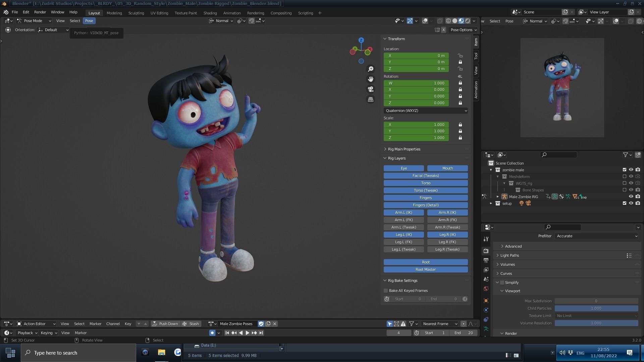Image resolution: width=644 pixels, height=362 pixels.
Task: Click the zoom view magnifier icon
Action: coord(371,69)
